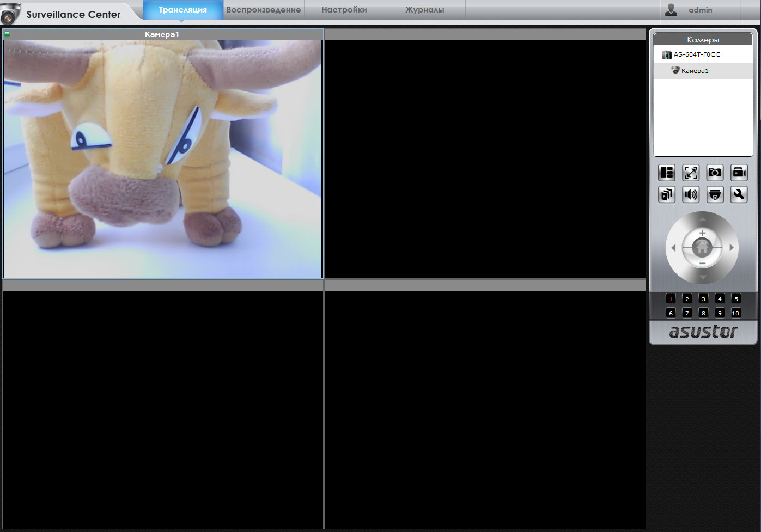The height and width of the screenshot is (532, 761).
Task: Switch to the Воспроизведение tab
Action: [x=263, y=10]
